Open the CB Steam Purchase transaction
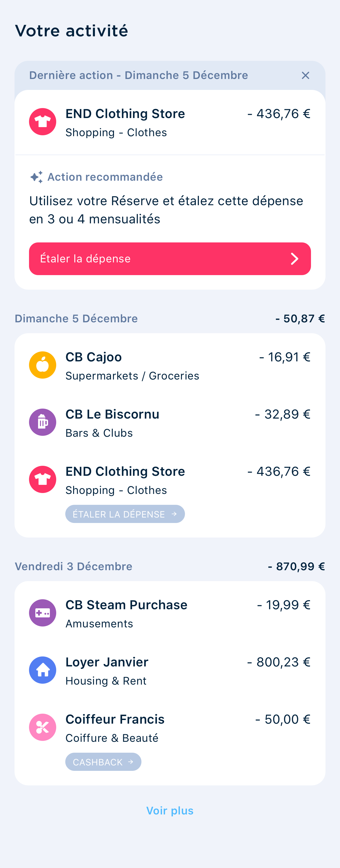Viewport: 340px width, 868px height. [x=170, y=613]
